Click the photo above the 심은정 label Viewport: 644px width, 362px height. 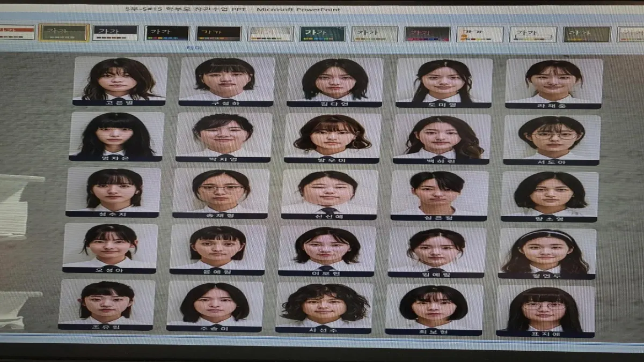[439, 193]
